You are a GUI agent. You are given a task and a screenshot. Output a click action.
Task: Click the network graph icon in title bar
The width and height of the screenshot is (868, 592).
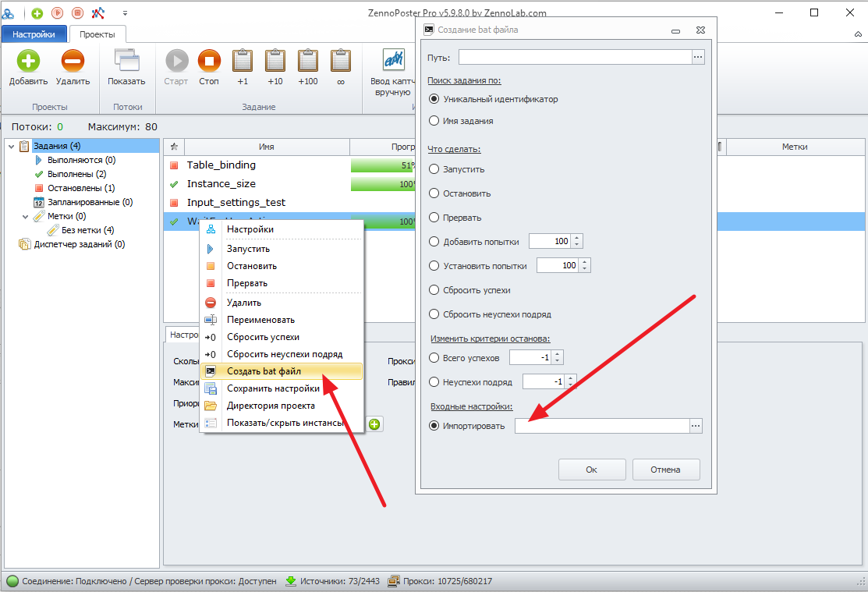[98, 12]
